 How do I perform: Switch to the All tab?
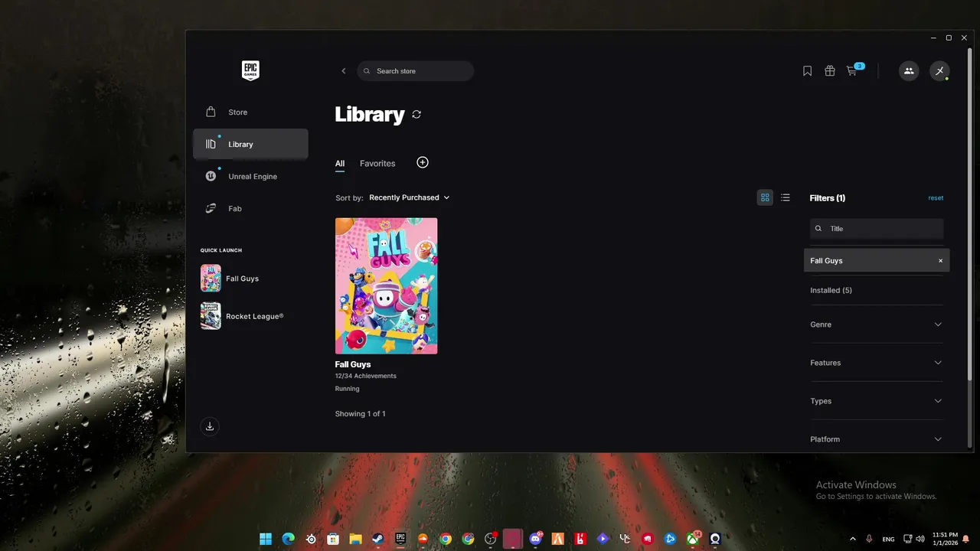(x=340, y=163)
